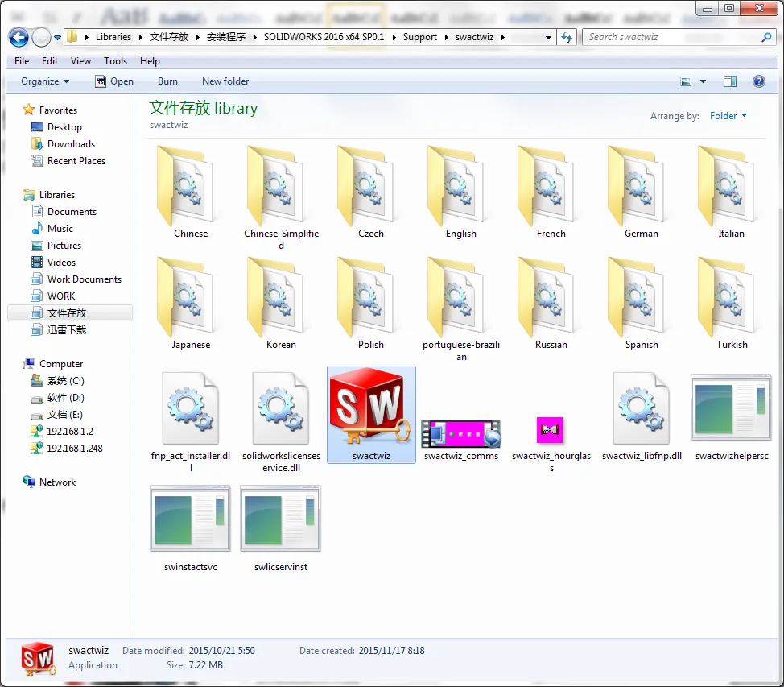Image resolution: width=784 pixels, height=687 pixels.
Task: Expand the Support breadcrumb arrow
Action: (x=446, y=37)
